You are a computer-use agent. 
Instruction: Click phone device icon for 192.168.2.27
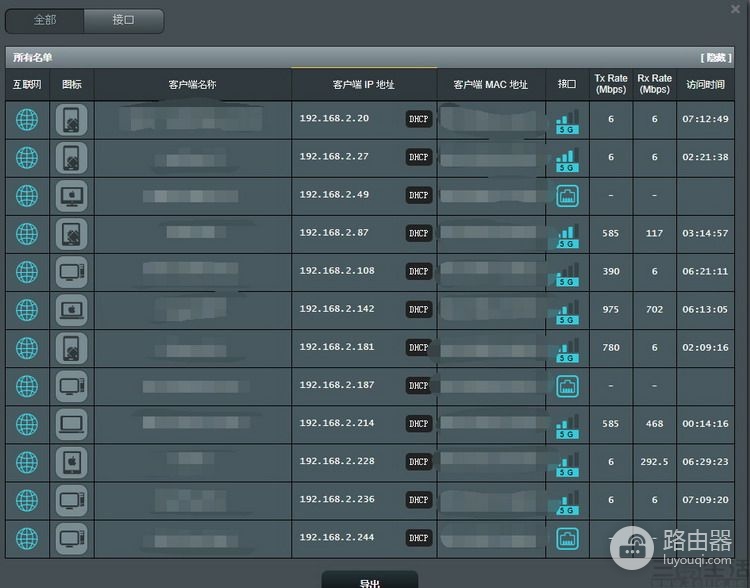72,157
